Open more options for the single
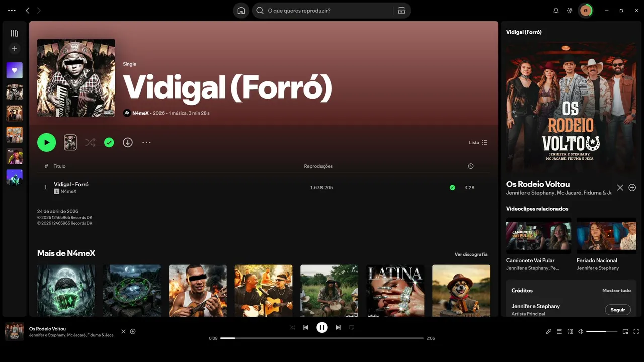Viewport: 644px width, 362px height. [x=146, y=142]
